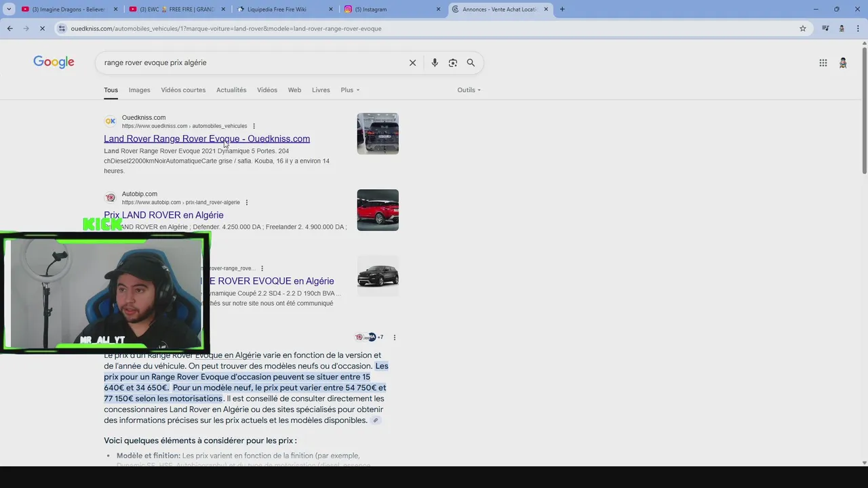868x488 pixels.
Task: Switch to the Images search filter
Action: [x=139, y=90]
